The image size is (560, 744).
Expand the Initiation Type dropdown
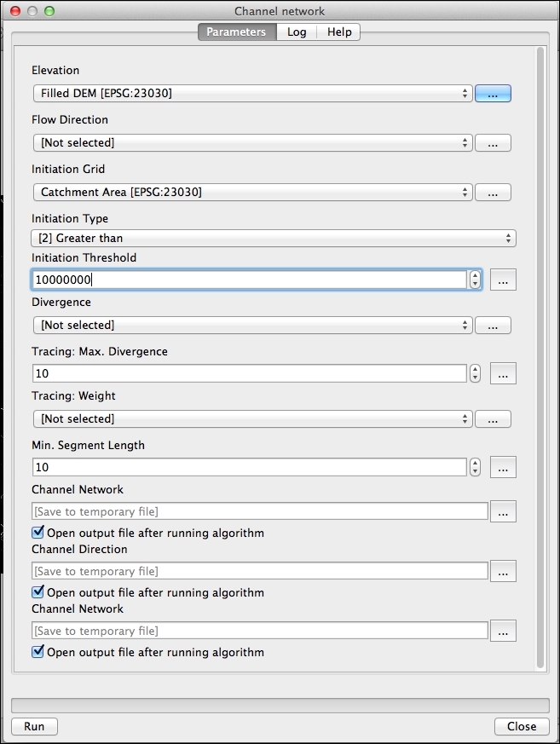click(274, 239)
